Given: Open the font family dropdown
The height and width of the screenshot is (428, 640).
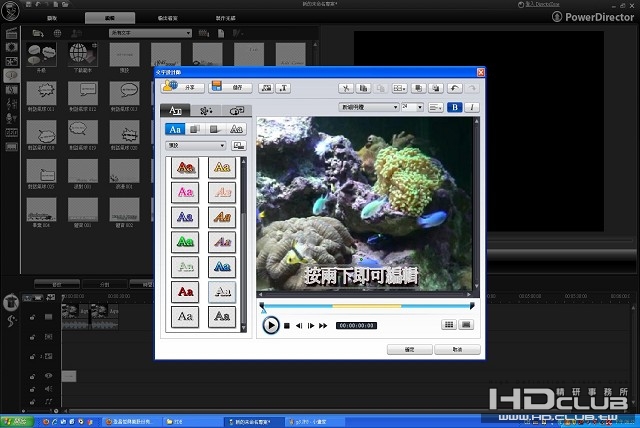Looking at the screenshot, I should click(369, 107).
